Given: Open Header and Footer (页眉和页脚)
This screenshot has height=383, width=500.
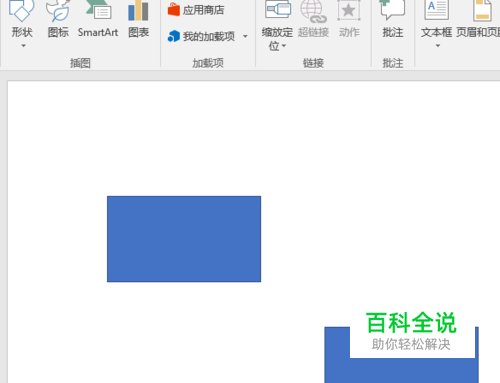Looking at the screenshot, I should coord(478,20).
